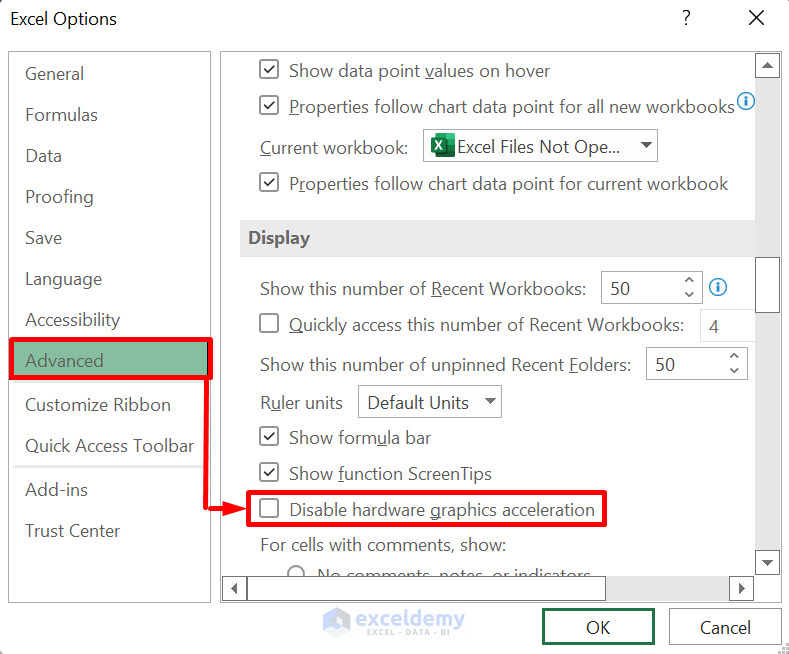Click the Recent Workbooks number input field
The width and height of the screenshot is (789, 654).
point(640,288)
